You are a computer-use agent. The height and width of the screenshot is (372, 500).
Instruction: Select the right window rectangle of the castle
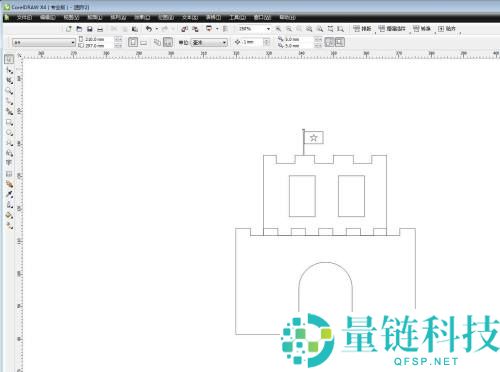tap(351, 196)
